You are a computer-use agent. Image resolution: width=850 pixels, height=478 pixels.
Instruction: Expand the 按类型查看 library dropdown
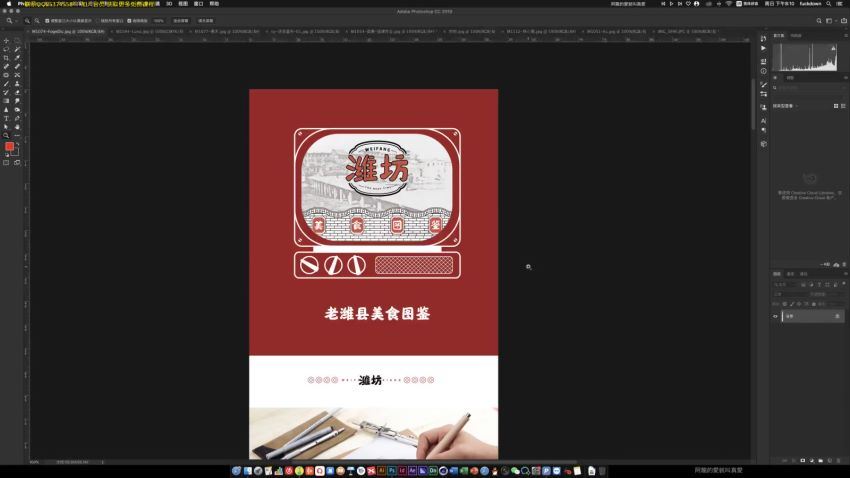coord(785,106)
